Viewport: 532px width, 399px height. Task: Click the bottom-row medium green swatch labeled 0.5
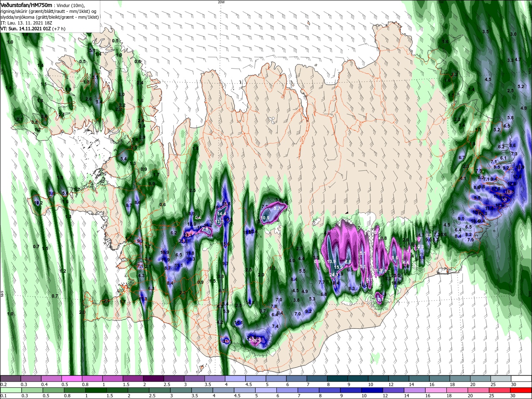point(53,390)
